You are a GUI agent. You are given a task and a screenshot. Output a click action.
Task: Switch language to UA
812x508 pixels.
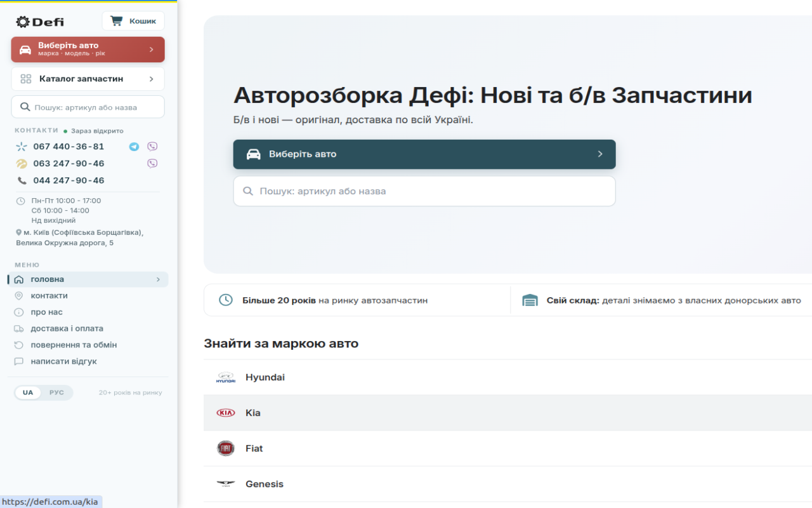[28, 393]
